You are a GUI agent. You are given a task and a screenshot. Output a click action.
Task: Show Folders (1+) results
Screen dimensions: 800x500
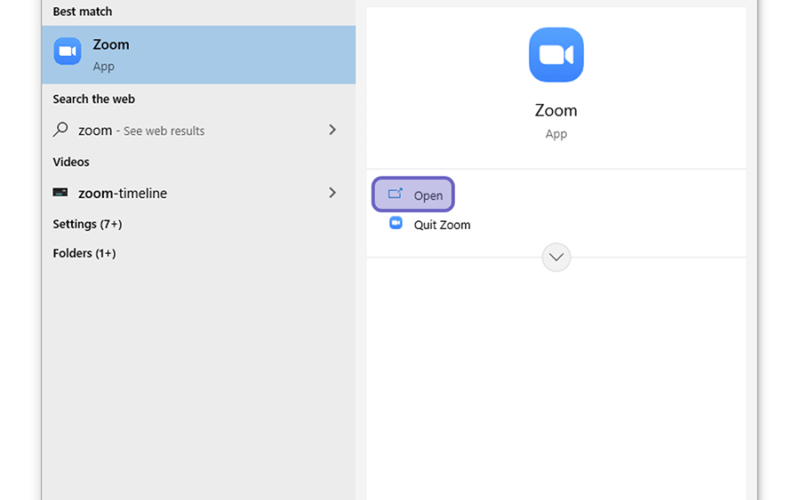(84, 253)
